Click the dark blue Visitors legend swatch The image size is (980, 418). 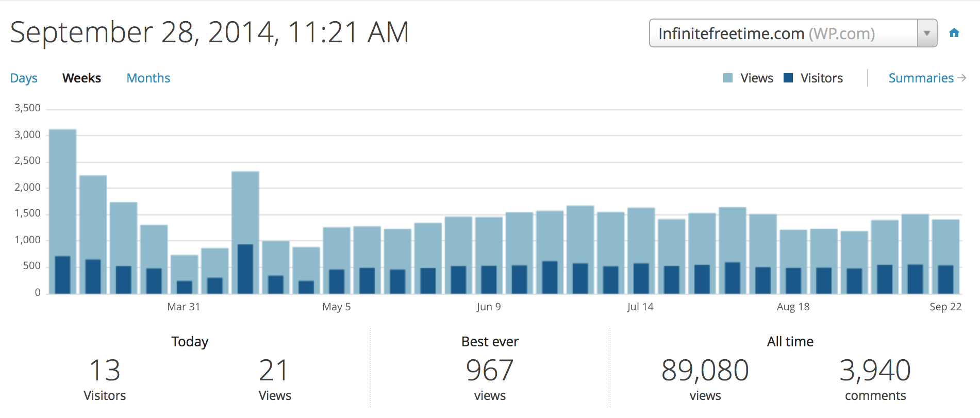click(x=788, y=78)
